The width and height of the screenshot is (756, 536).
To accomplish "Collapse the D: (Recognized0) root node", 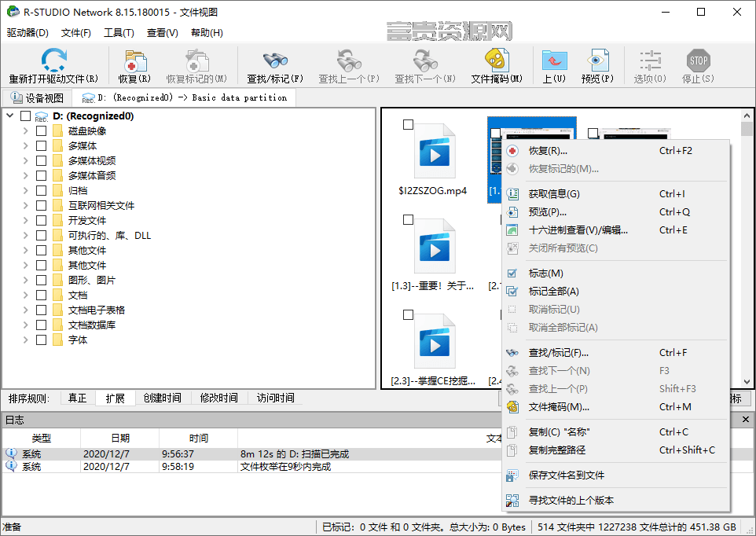I will click(10, 116).
